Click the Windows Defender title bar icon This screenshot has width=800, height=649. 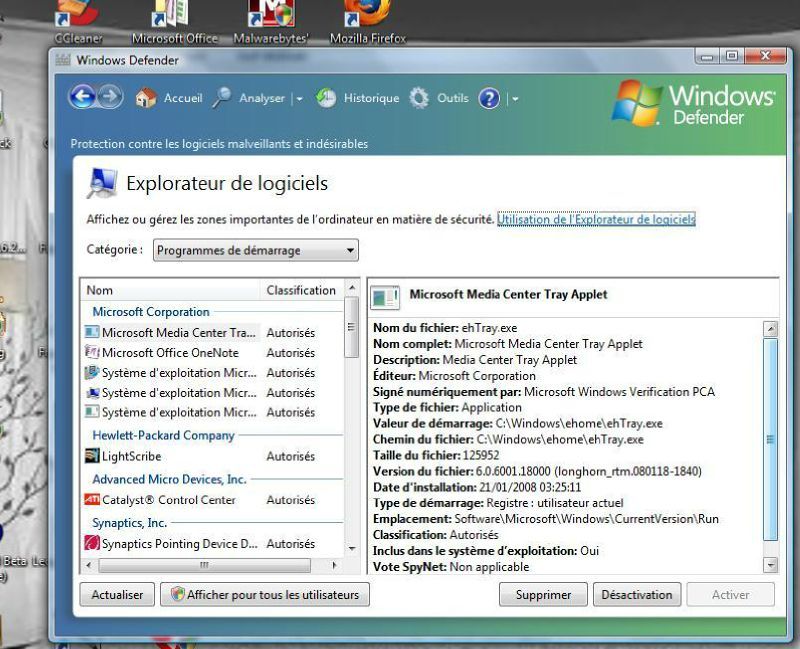[63, 60]
